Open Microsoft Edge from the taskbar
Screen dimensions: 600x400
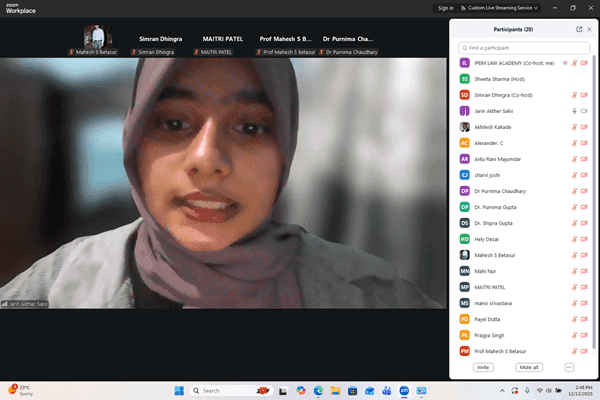pyautogui.click(x=318, y=391)
